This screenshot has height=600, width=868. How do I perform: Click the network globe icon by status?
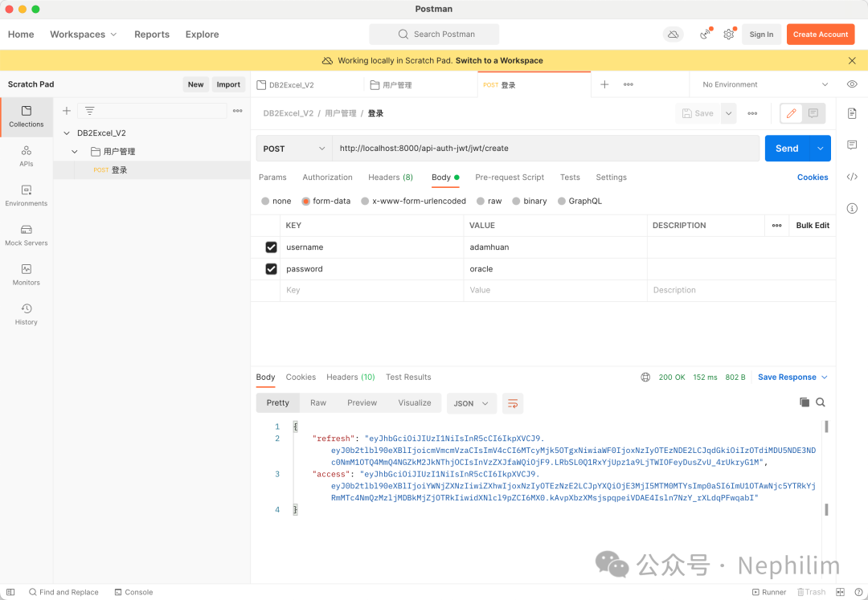(x=645, y=378)
